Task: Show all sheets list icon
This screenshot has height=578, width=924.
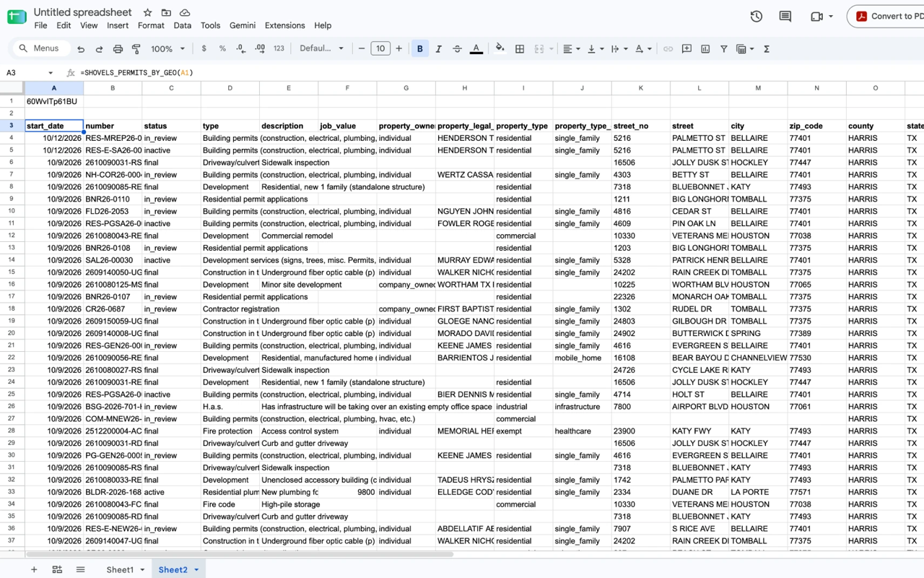Action: coord(80,570)
